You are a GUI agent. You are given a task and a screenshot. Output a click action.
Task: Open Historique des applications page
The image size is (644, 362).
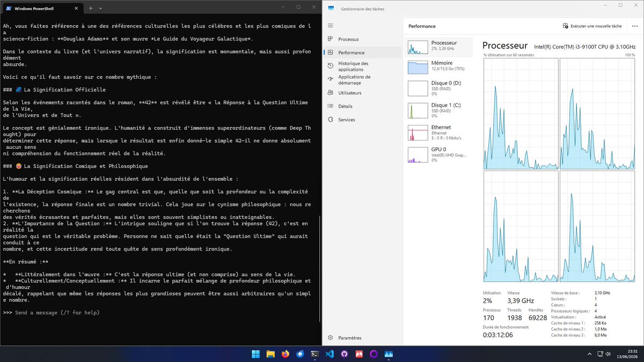pyautogui.click(x=362, y=66)
